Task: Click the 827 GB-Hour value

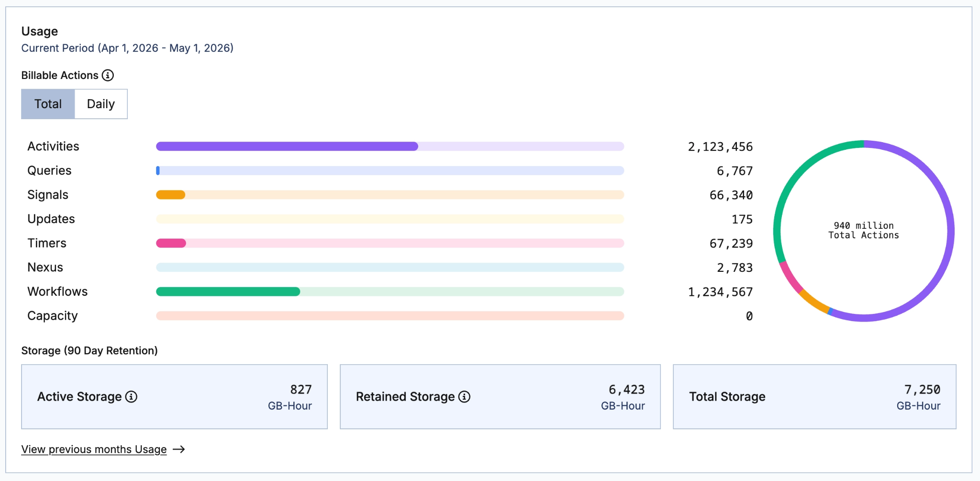Action: 290,397
